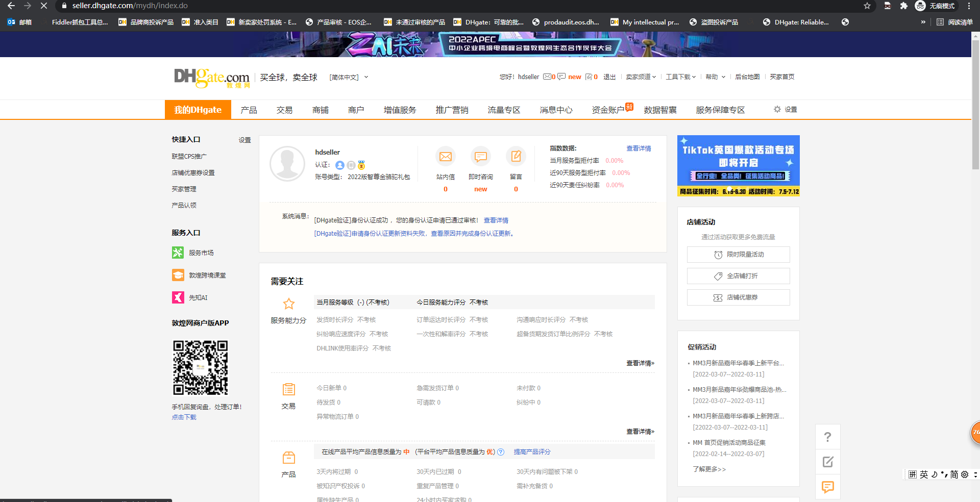The height and width of the screenshot is (502, 980).
Task: Click the 限时限量活动 button
Action: [738, 255]
